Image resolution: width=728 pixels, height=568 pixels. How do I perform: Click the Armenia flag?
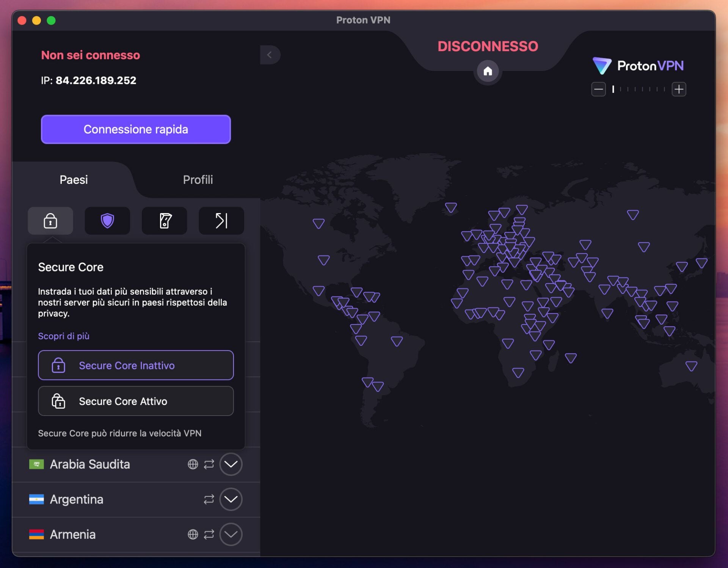point(36,534)
